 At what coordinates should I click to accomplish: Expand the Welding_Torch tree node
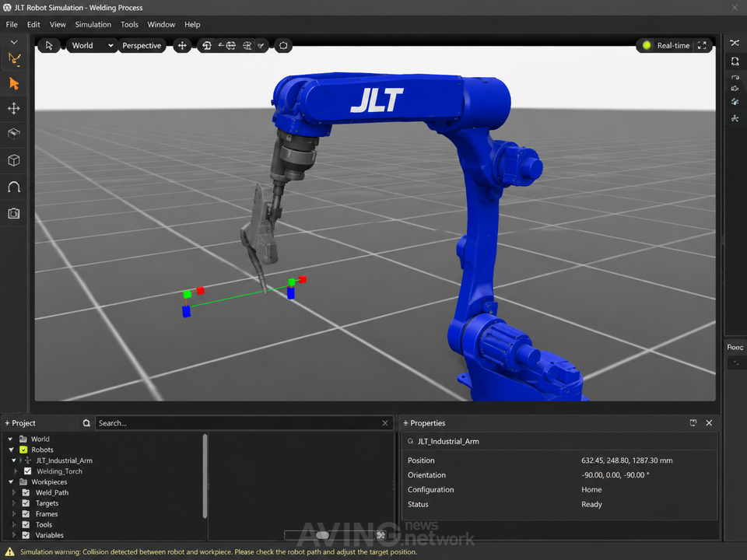(x=16, y=471)
